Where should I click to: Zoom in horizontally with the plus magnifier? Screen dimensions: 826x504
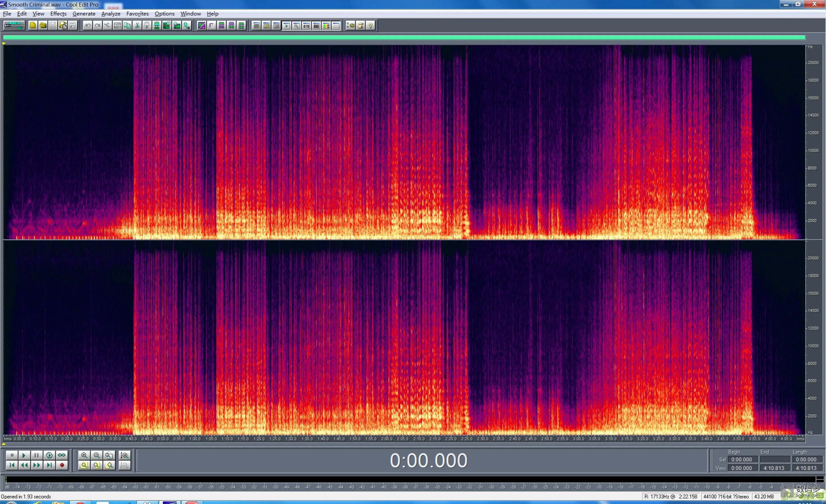pyautogui.click(x=84, y=455)
